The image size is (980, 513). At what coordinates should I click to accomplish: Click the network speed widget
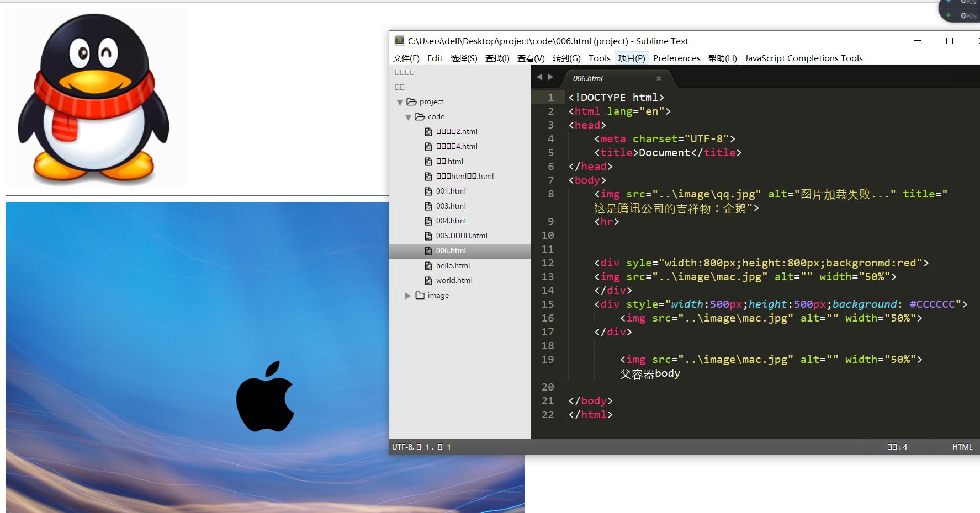(961, 10)
